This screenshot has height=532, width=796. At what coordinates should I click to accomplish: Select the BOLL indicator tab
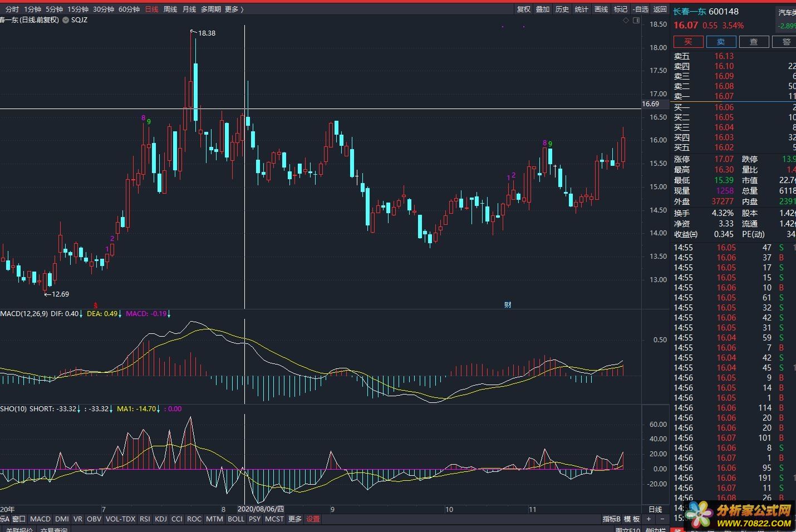(x=236, y=519)
